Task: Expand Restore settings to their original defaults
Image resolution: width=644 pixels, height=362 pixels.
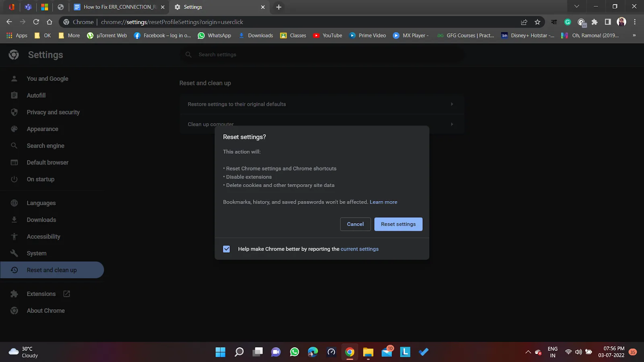Action: click(x=322, y=104)
